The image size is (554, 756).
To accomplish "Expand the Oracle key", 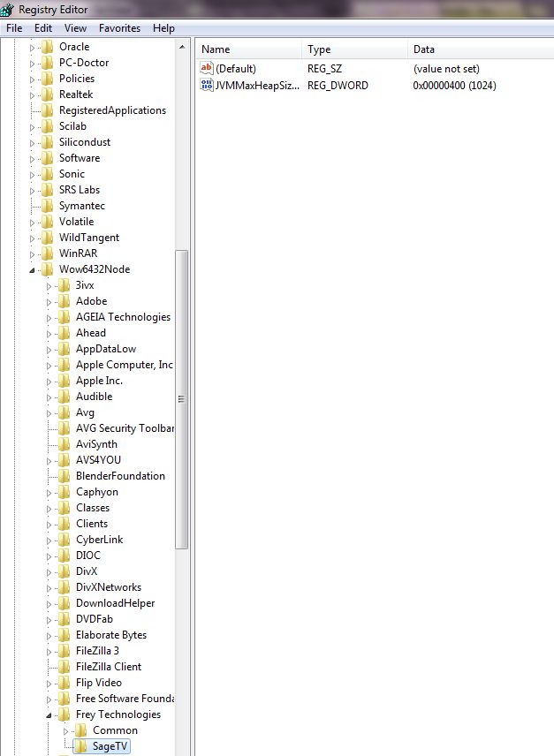I will click(33, 48).
